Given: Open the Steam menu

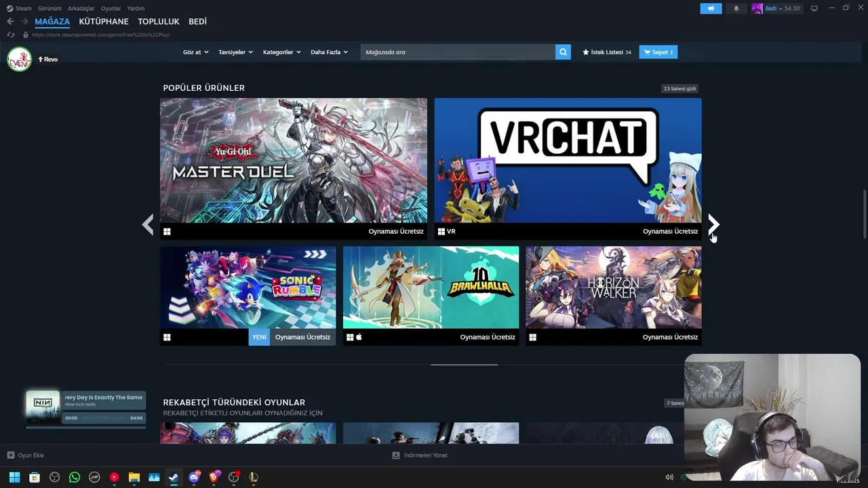Looking at the screenshot, I should click(x=24, y=8).
